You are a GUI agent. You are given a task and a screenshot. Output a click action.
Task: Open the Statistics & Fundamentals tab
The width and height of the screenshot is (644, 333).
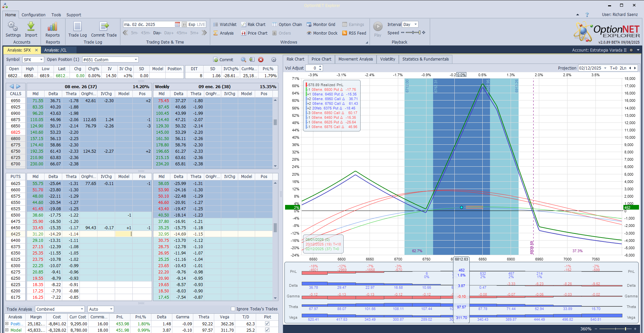[425, 59]
